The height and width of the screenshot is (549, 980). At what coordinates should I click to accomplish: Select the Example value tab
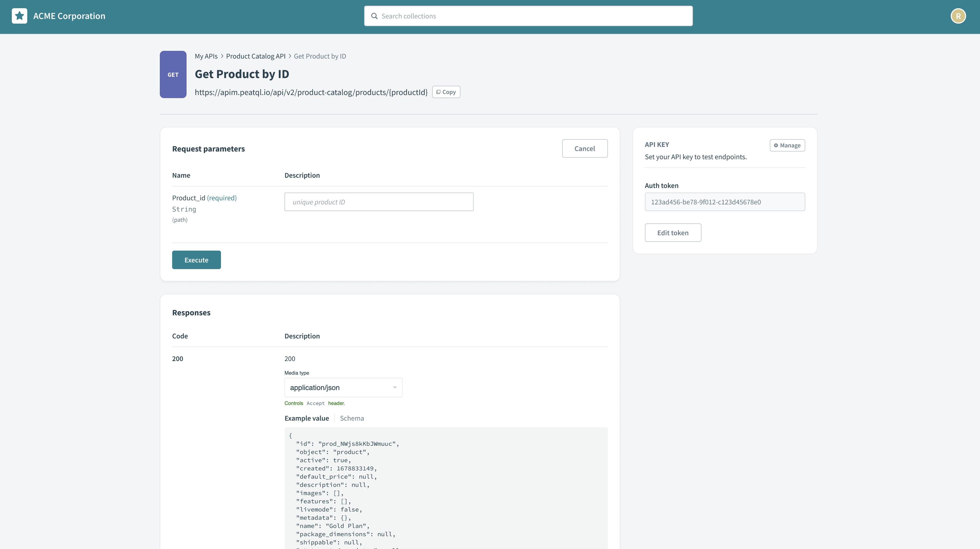pos(307,418)
